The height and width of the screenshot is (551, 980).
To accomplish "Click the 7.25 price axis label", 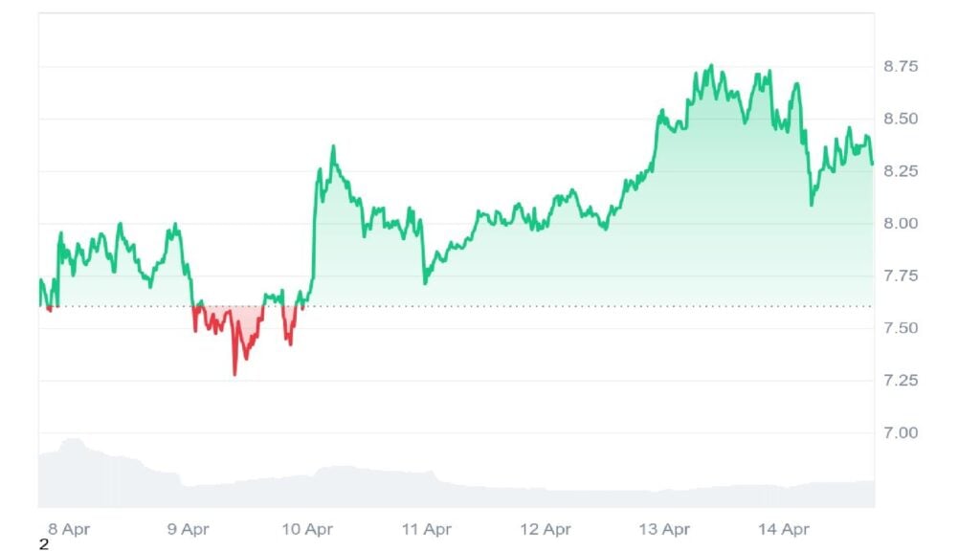I will (x=901, y=381).
